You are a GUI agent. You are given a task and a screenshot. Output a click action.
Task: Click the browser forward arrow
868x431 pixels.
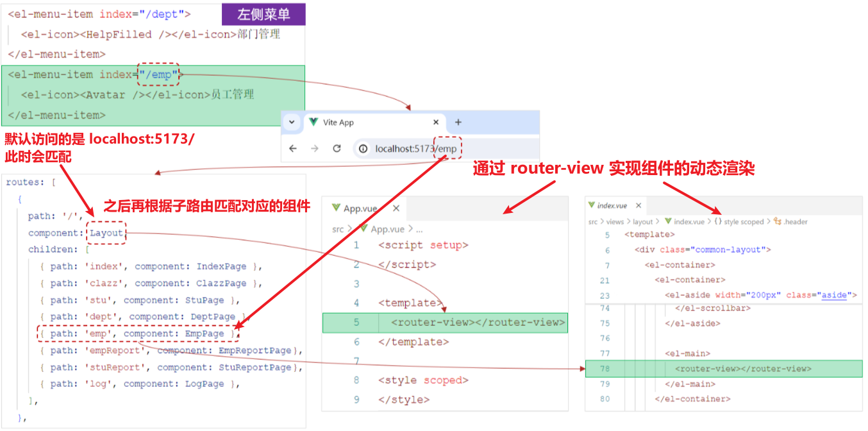(x=315, y=149)
